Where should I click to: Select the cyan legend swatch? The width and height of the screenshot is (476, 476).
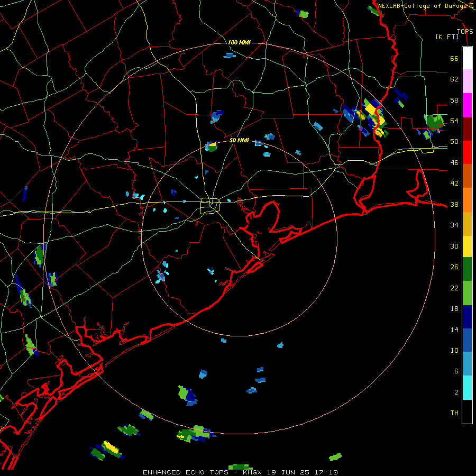tap(467, 388)
